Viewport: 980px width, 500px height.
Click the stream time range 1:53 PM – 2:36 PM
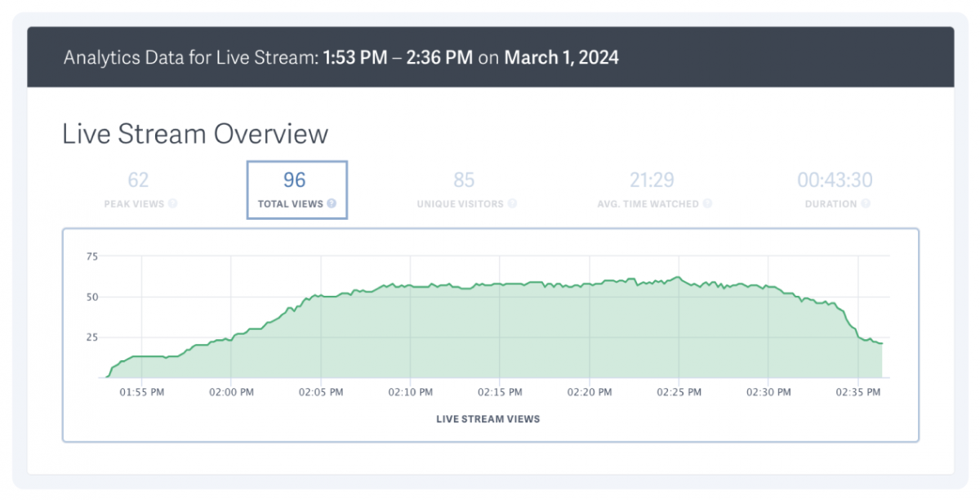[398, 57]
